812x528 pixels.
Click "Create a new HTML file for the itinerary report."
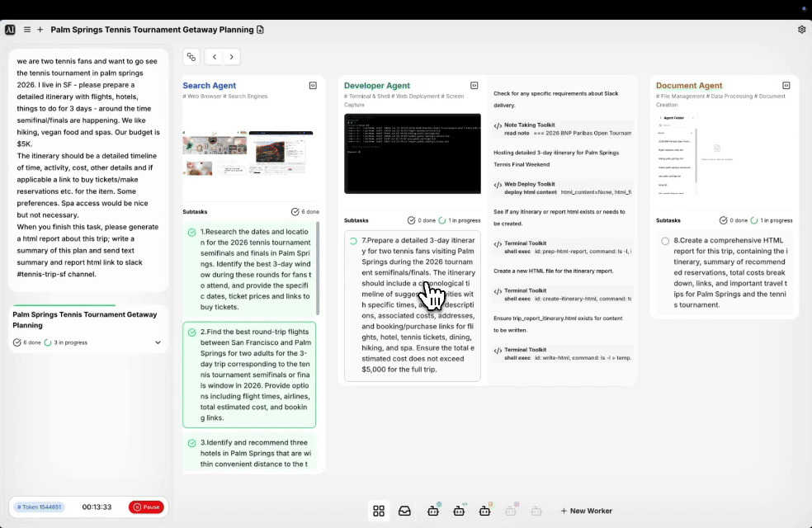[x=553, y=271]
